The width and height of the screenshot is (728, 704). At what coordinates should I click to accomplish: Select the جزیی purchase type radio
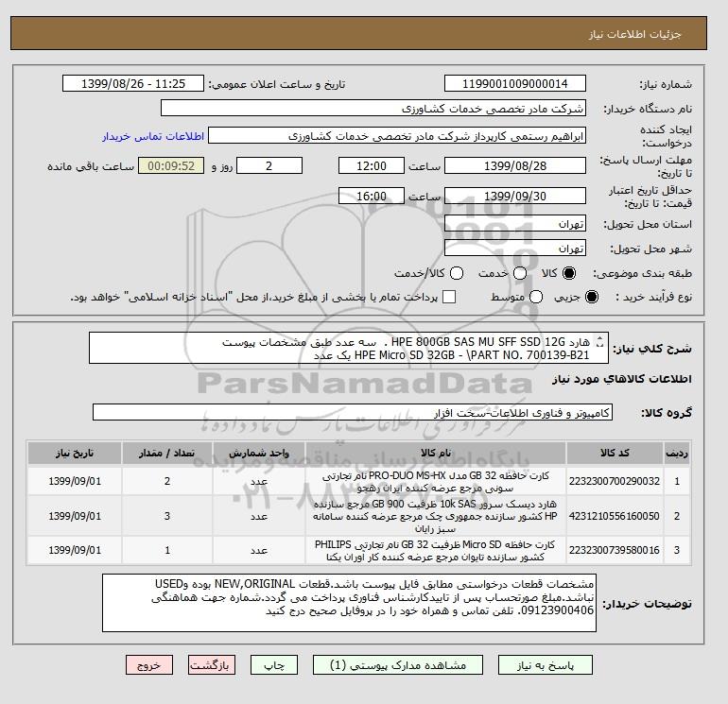(592, 297)
